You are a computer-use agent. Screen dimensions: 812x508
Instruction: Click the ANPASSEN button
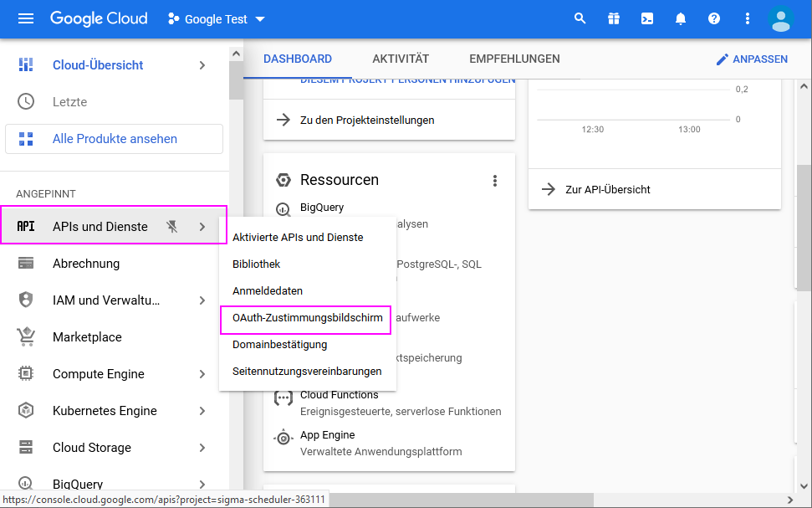(752, 59)
